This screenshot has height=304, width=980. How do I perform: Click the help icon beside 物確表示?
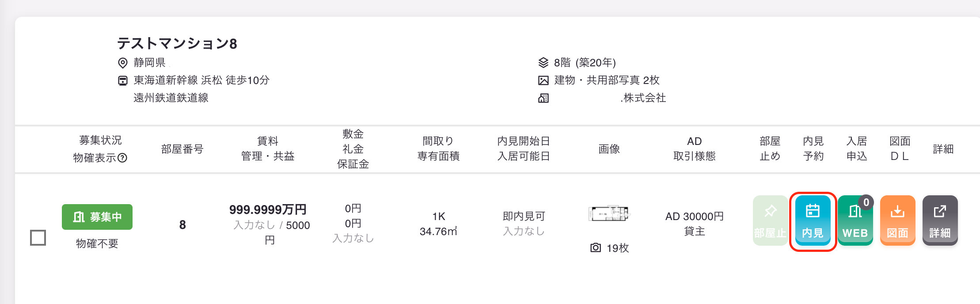122,158
